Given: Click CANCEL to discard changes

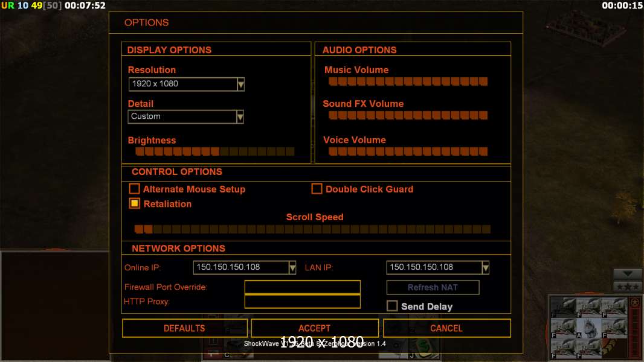Looking at the screenshot, I should pyautogui.click(x=447, y=328).
